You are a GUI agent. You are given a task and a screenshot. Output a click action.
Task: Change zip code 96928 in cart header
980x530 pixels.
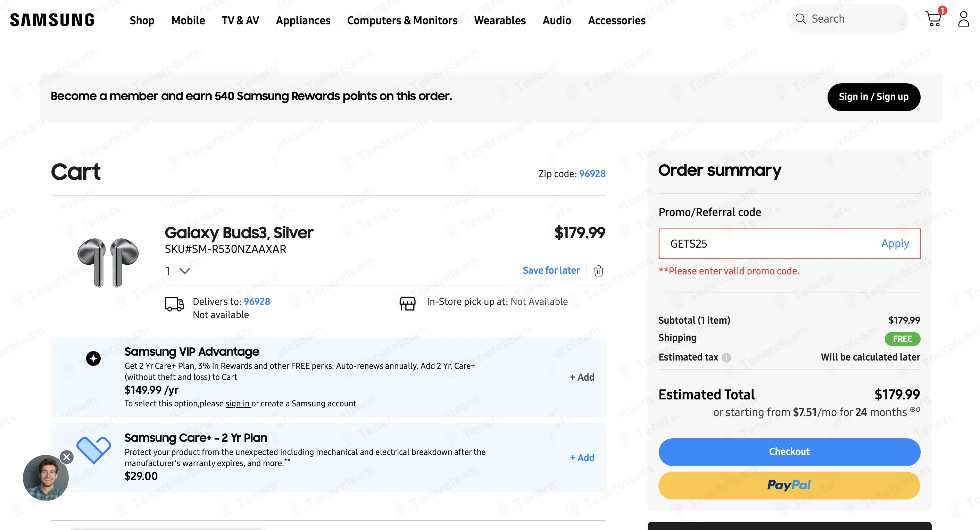592,174
